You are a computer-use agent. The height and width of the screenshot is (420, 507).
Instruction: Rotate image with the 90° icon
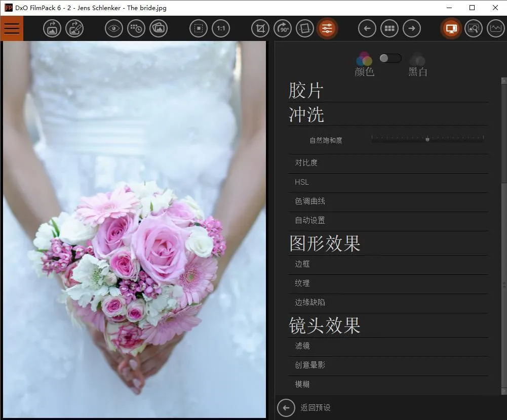(282, 28)
